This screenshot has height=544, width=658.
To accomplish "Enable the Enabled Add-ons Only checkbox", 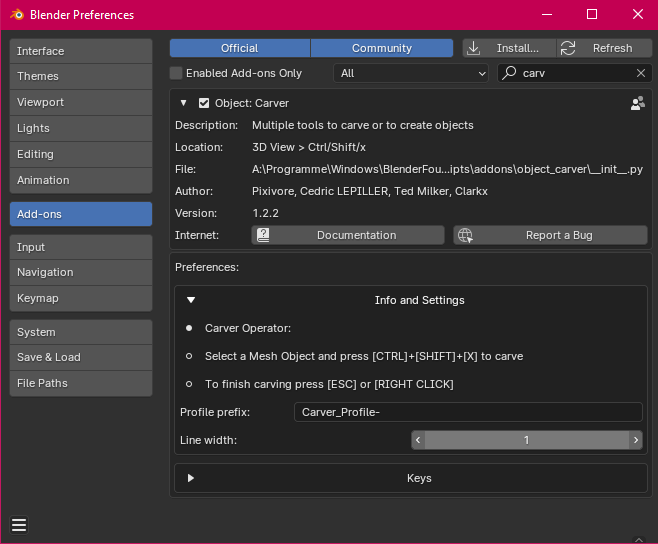I will pos(176,73).
